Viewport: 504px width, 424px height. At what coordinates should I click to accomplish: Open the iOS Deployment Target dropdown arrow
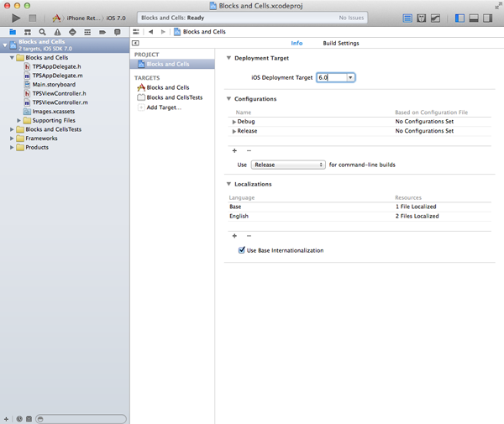[x=350, y=77]
